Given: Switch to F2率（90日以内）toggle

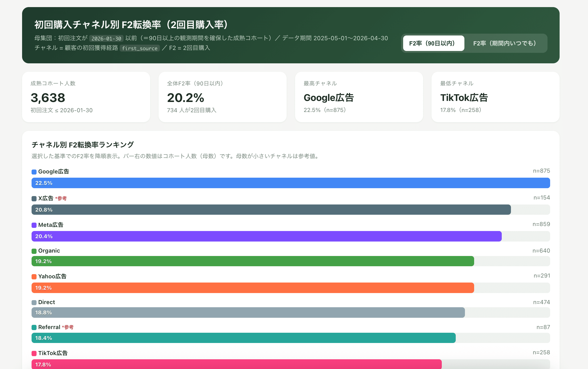Looking at the screenshot, I should 433,43.
